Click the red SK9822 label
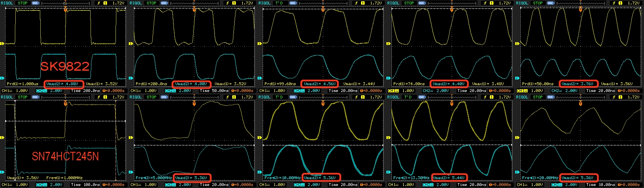The width and height of the screenshot is (644, 188). pos(65,66)
